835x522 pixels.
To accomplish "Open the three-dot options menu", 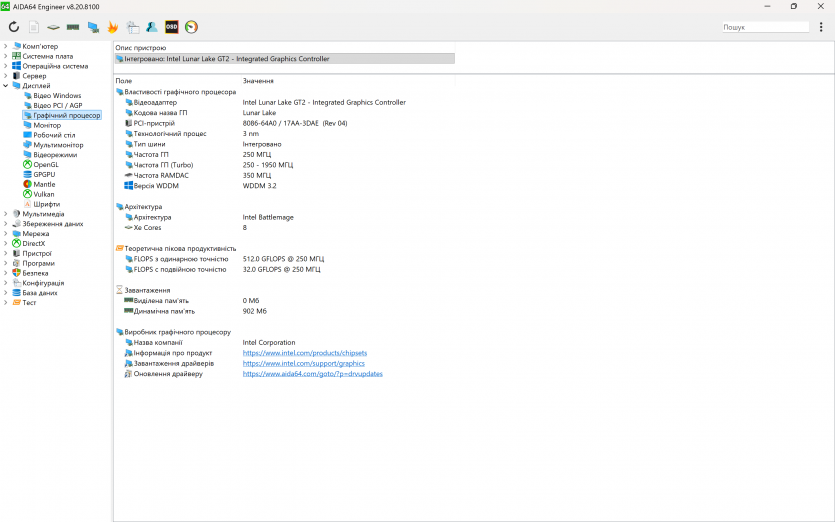I will [x=821, y=27].
